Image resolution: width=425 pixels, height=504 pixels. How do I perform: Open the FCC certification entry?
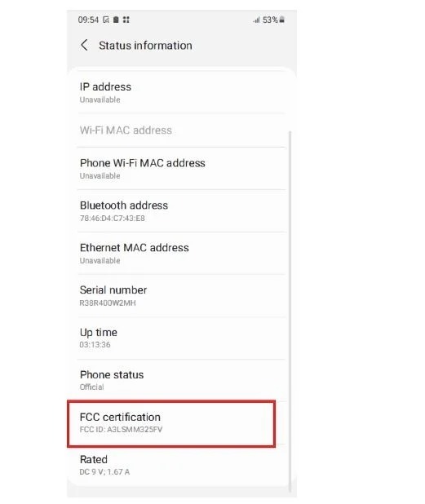click(x=171, y=423)
